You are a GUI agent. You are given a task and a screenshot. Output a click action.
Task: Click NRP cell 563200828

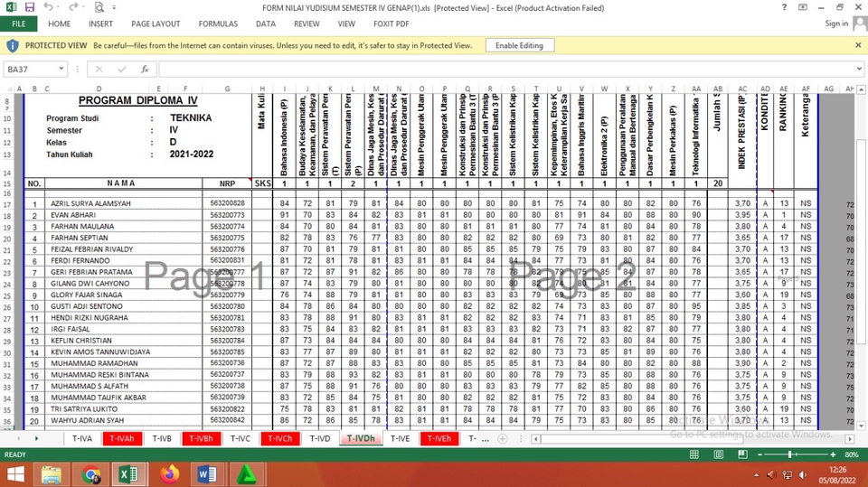[x=227, y=203]
